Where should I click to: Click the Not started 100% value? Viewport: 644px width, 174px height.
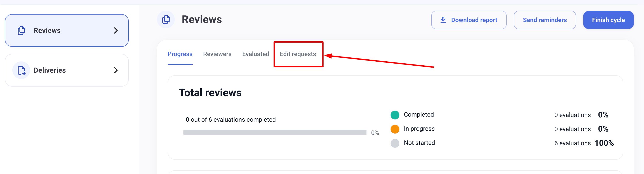tap(604, 143)
